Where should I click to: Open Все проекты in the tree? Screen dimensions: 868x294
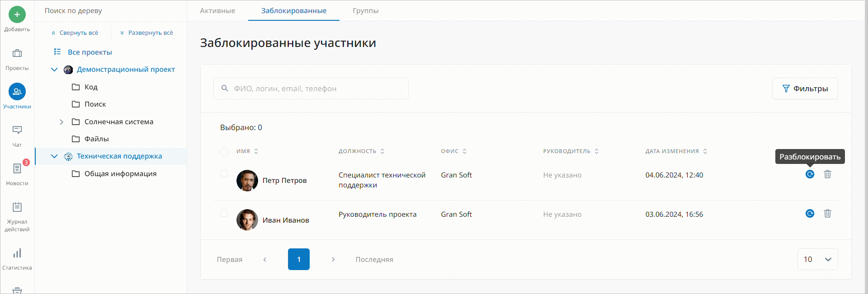90,52
